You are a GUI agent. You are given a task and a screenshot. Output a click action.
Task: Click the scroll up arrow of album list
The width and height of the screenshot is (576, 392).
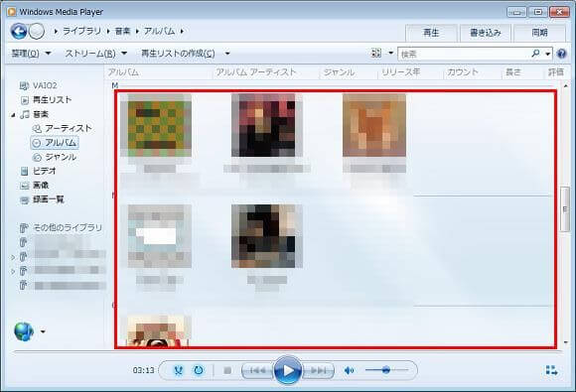coord(565,86)
